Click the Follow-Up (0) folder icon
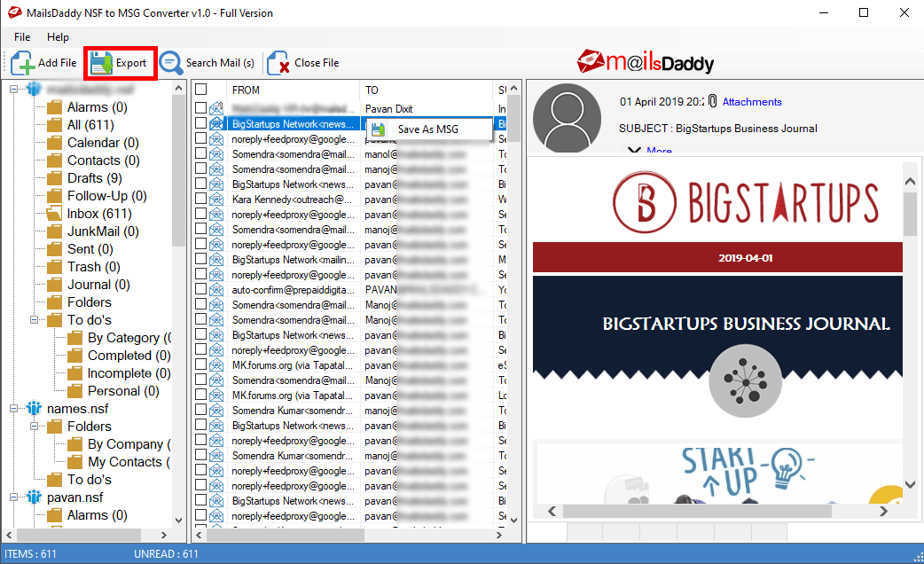Viewport: 924px width, 564px height. (x=55, y=196)
